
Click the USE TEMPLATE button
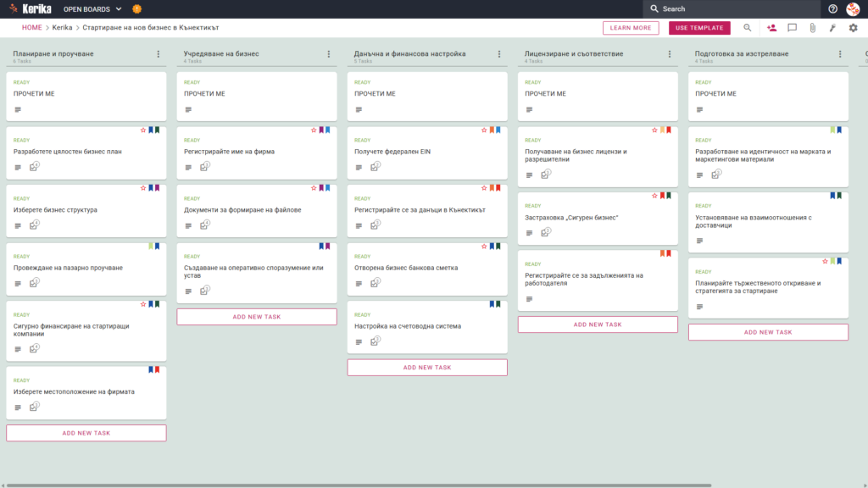tap(699, 28)
